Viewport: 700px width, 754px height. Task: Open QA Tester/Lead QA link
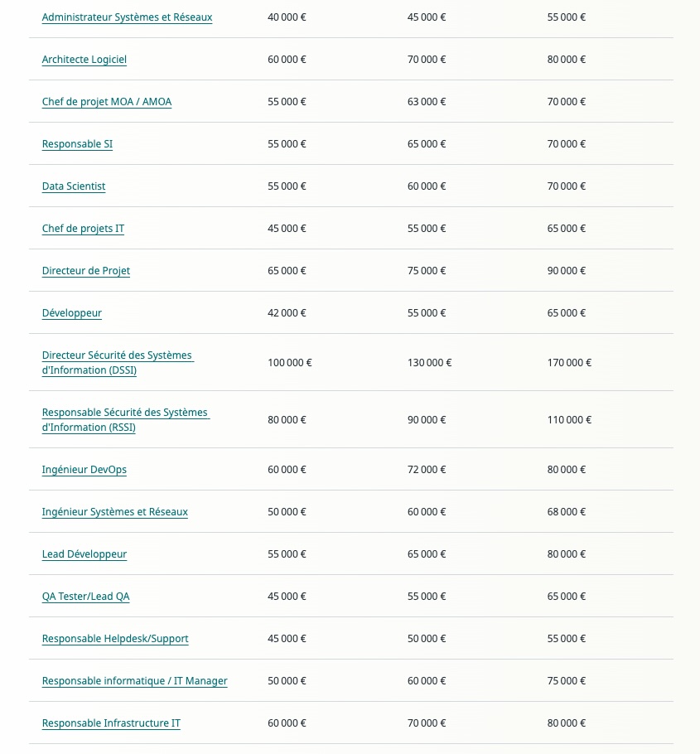[x=85, y=597]
